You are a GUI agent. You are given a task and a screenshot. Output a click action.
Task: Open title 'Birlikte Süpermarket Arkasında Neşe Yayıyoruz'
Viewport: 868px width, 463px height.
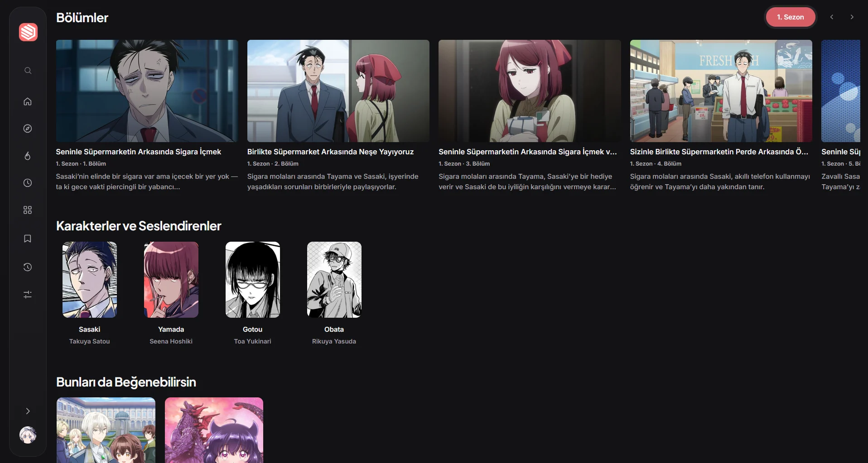[331, 152]
